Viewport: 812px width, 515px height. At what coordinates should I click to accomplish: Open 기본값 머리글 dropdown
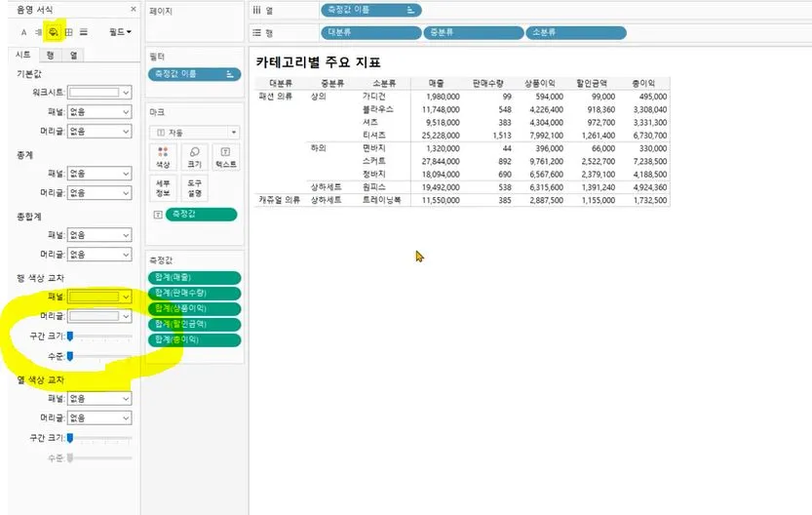click(x=99, y=131)
